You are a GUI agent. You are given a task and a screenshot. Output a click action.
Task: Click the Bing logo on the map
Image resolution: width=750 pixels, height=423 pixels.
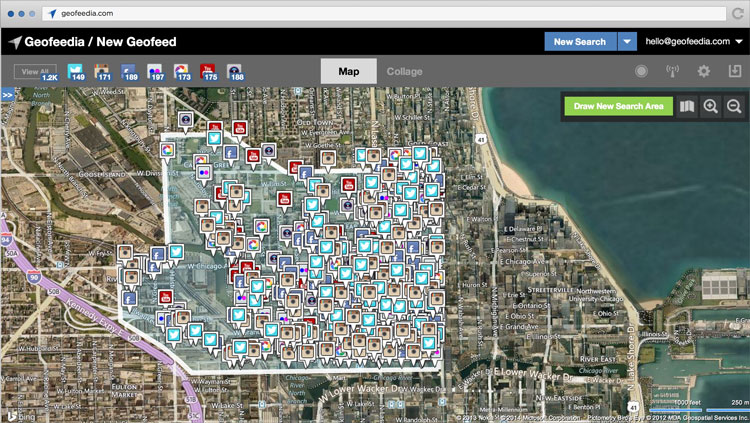[21, 416]
